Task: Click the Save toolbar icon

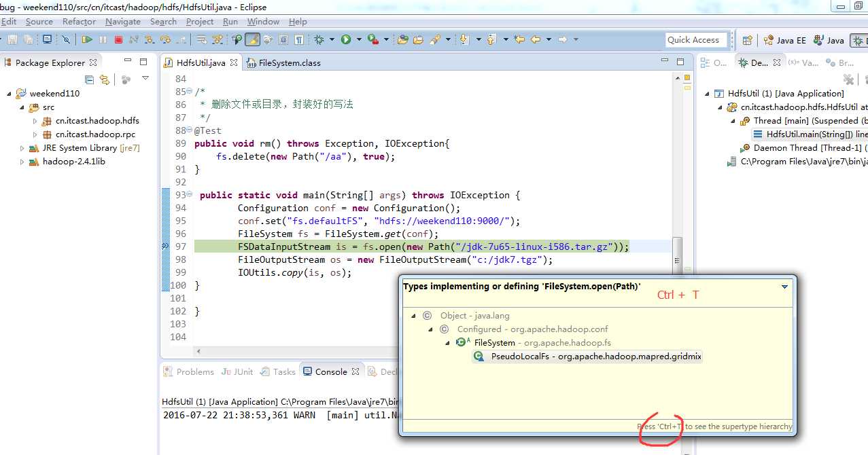Action: click(12, 39)
